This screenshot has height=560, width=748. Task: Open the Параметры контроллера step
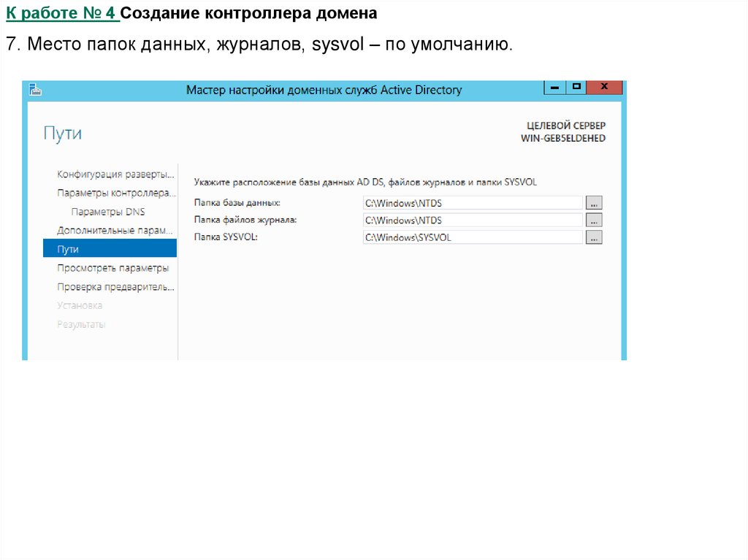click(116, 193)
